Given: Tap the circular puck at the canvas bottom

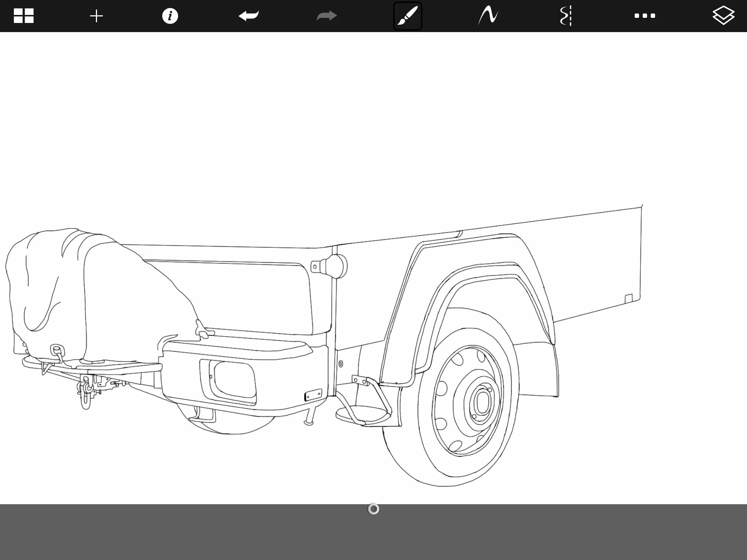Looking at the screenshot, I should tap(373, 509).
